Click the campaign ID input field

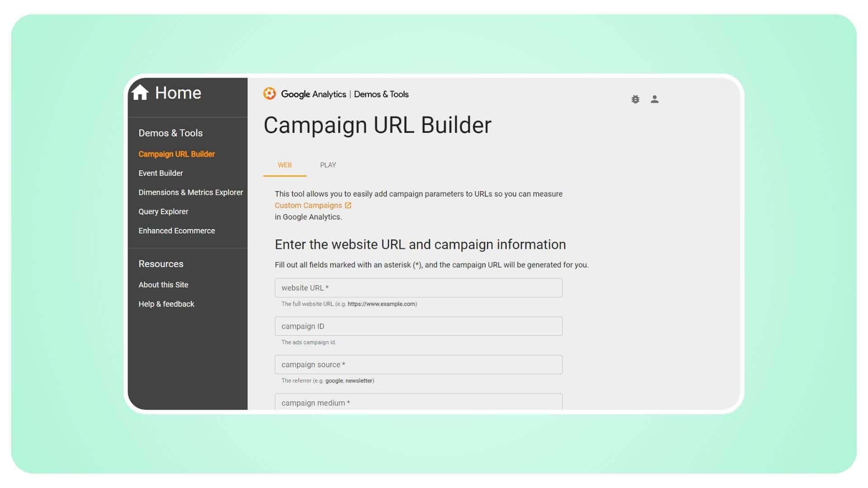[x=418, y=326]
